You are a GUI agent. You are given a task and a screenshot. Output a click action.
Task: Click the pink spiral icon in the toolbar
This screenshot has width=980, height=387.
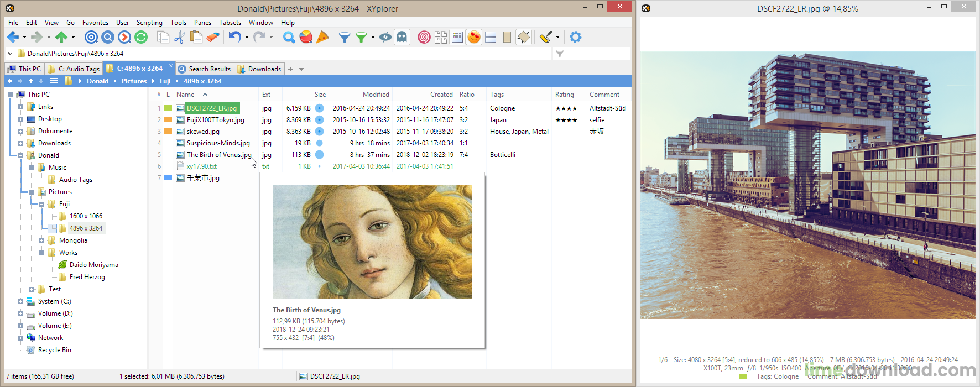tap(424, 37)
